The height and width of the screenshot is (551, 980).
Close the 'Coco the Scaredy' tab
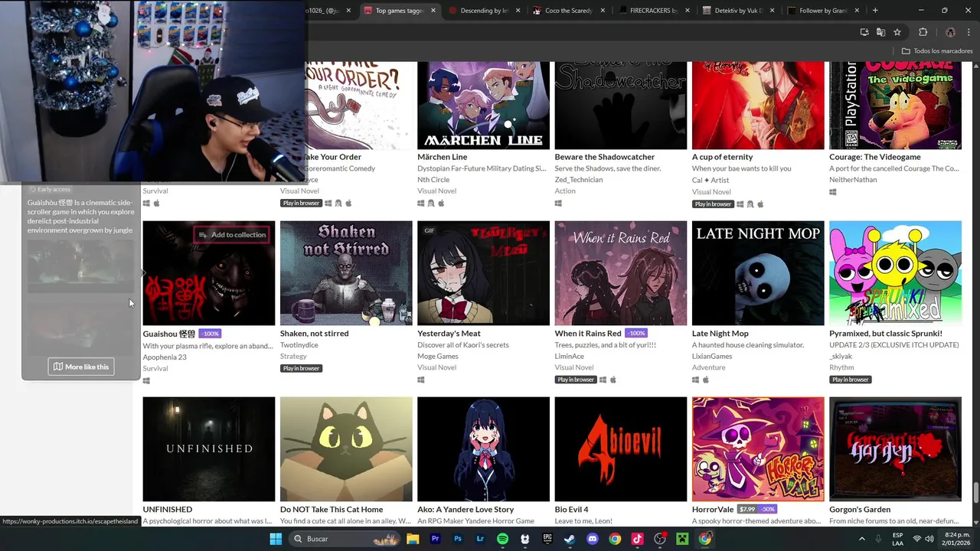pyautogui.click(x=603, y=11)
